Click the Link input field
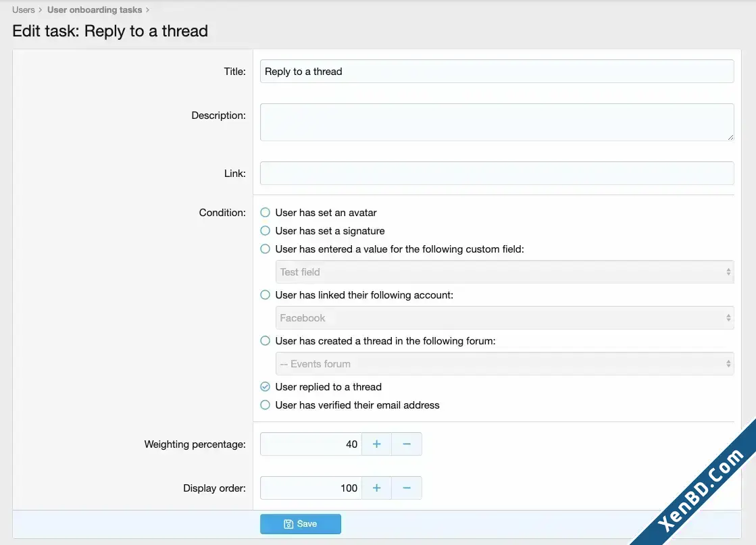This screenshot has width=756, height=545. pos(497,174)
